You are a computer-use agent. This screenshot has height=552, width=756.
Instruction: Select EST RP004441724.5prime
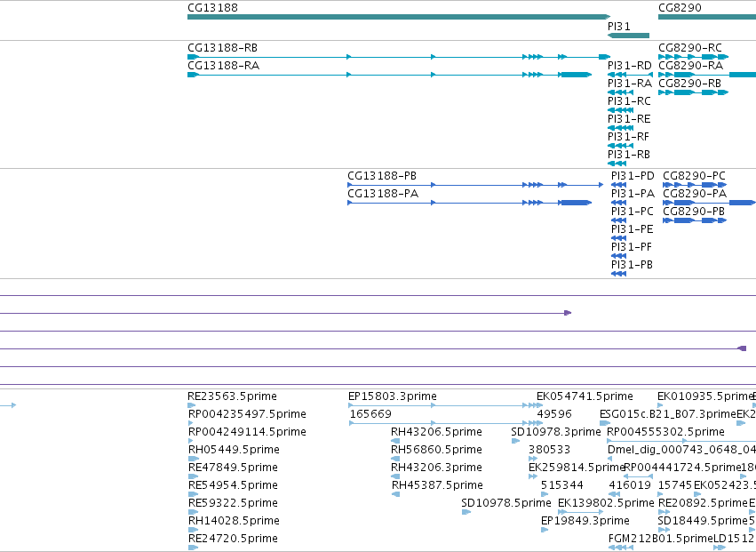coord(682,468)
